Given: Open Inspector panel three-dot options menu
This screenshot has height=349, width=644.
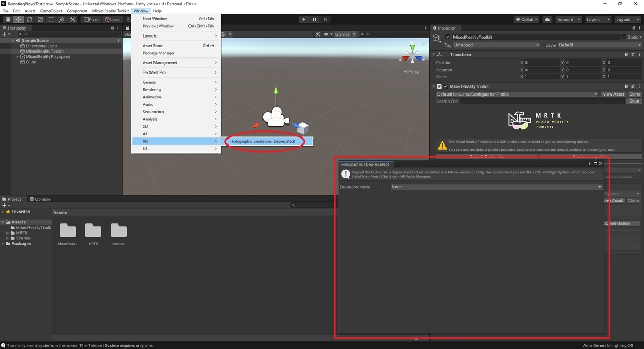Looking at the screenshot, I should pos(639,28).
